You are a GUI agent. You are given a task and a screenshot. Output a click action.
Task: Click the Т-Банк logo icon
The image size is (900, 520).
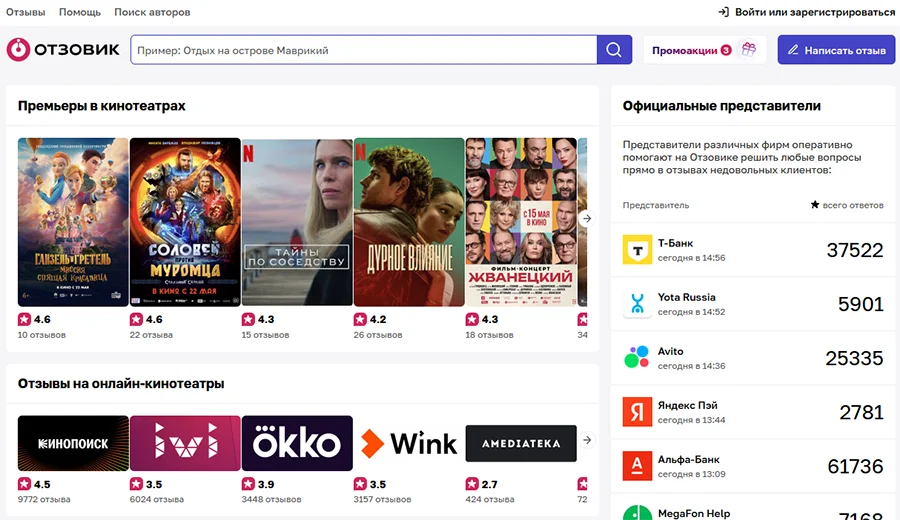(637, 250)
